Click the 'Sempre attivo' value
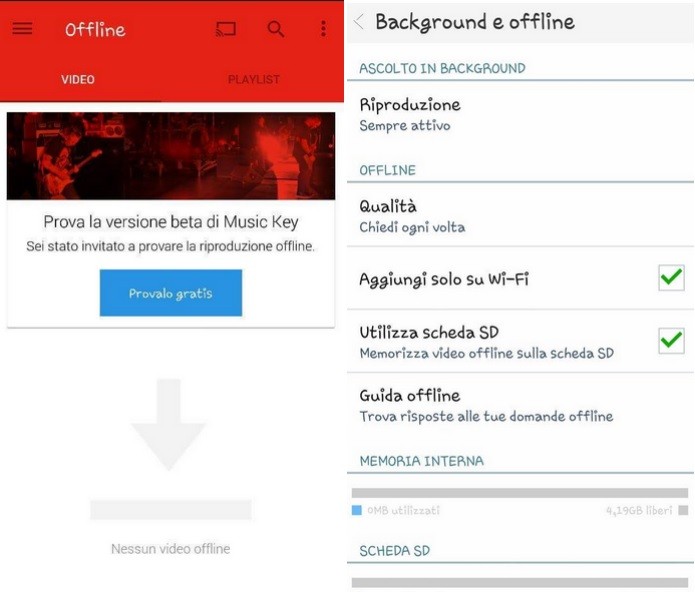This screenshot has height=605, width=695. 405,126
